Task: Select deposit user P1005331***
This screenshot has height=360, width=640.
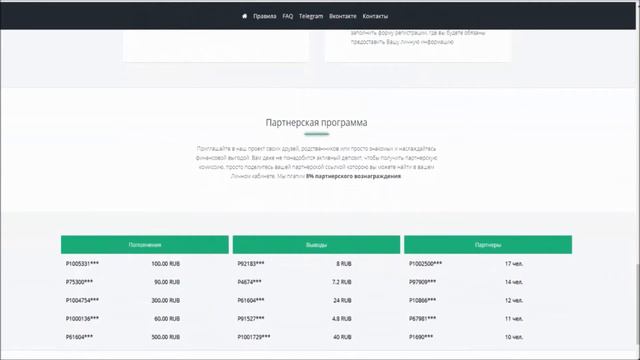Action: (x=82, y=264)
